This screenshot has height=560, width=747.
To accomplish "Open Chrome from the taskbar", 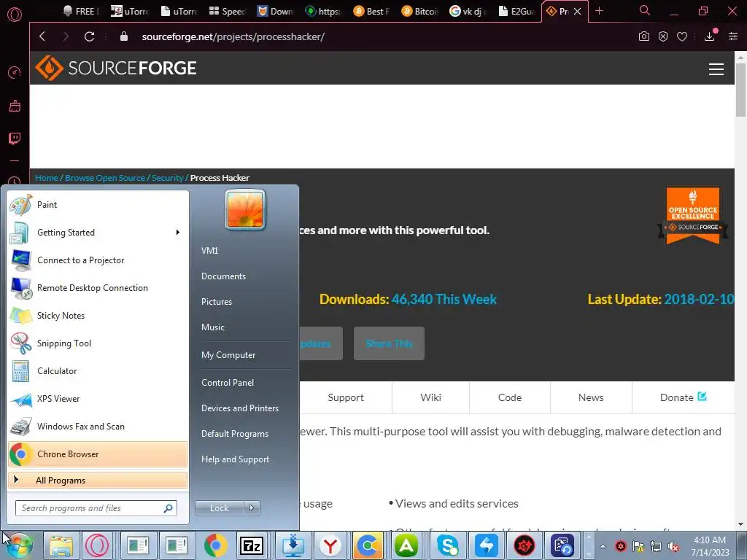I will tap(216, 545).
